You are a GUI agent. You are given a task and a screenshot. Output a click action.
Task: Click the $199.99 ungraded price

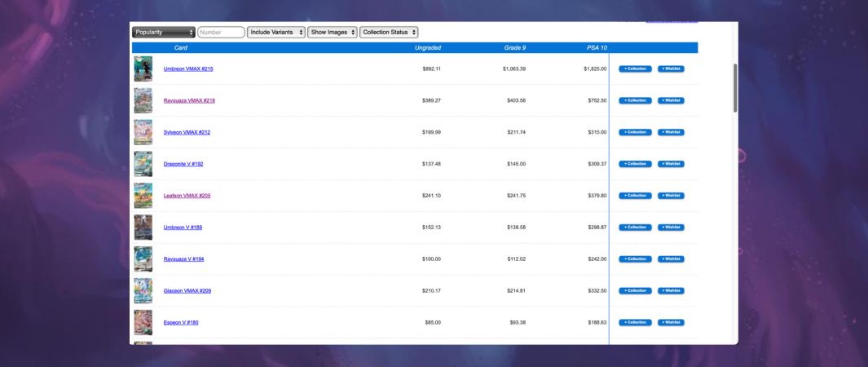[x=432, y=132]
